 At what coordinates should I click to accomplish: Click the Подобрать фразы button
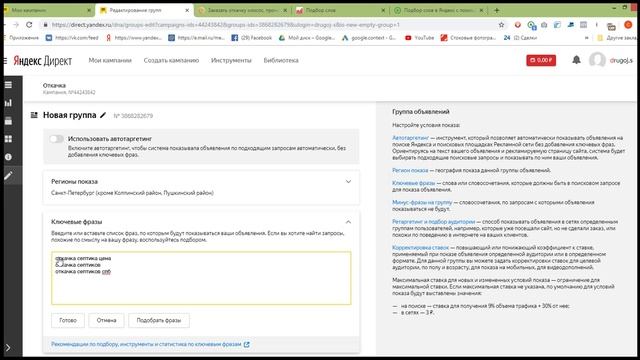pos(159,320)
